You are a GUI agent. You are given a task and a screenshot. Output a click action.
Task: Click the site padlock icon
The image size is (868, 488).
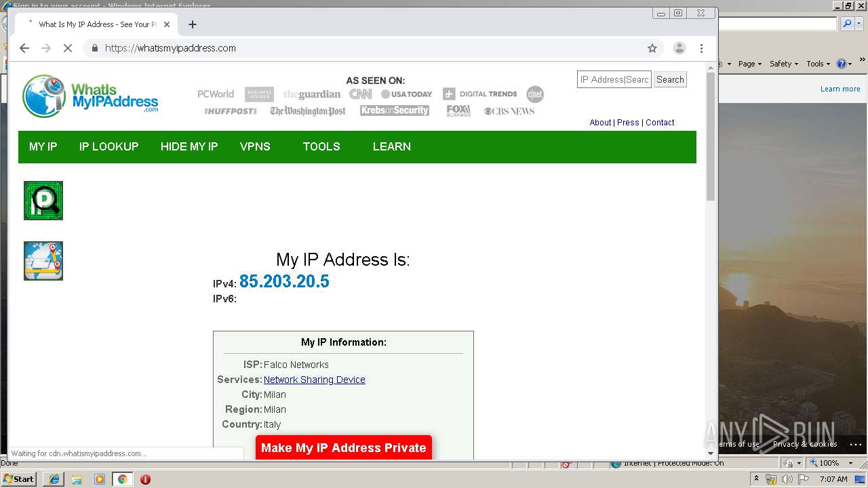click(x=94, y=48)
